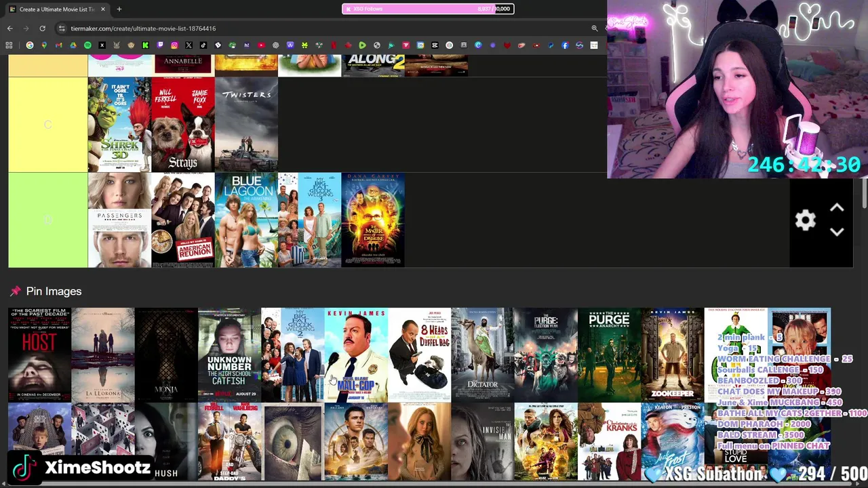The height and width of the screenshot is (488, 868).
Task: Move the tier row down with the arrow
Action: [837, 232]
